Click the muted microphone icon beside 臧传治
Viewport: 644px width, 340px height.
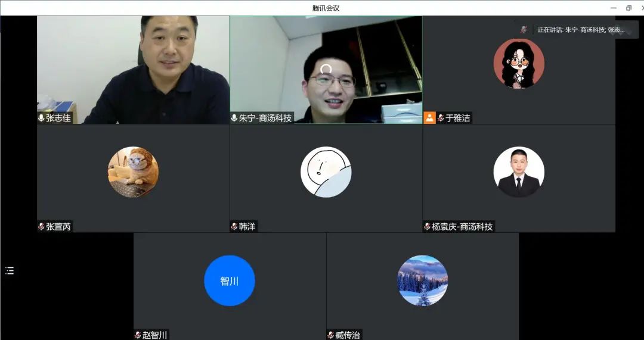(330, 335)
